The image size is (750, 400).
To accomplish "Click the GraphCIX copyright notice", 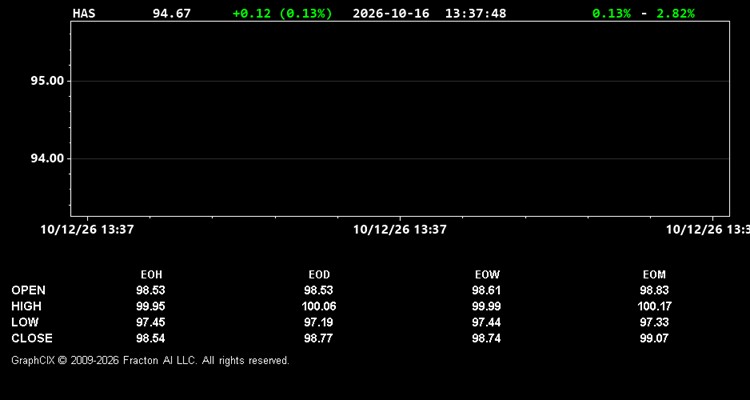I will 150,360.
